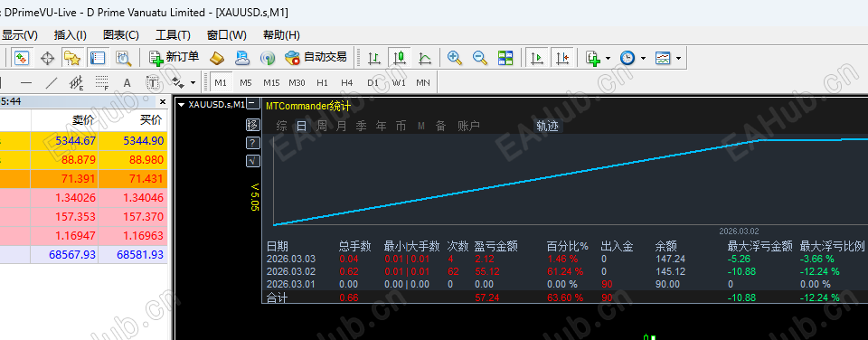Open the signals broadcast icon
This screenshot has width=868, height=340.
click(x=268, y=58)
